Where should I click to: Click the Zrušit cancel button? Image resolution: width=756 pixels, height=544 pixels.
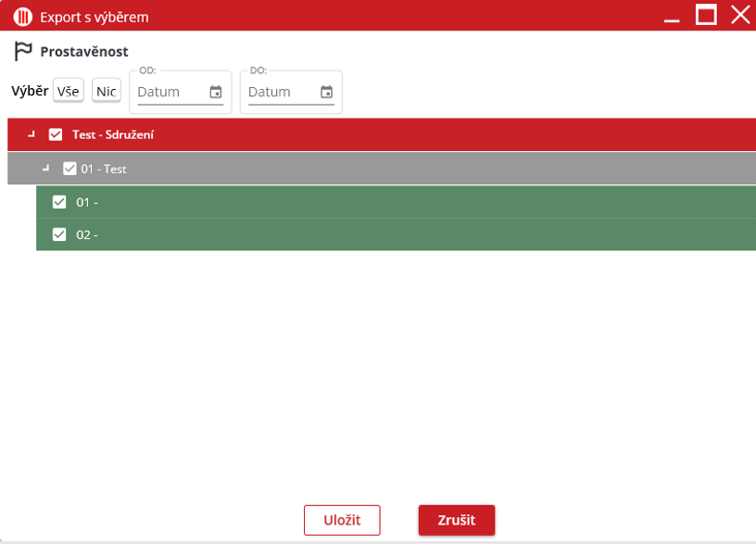coord(456,520)
